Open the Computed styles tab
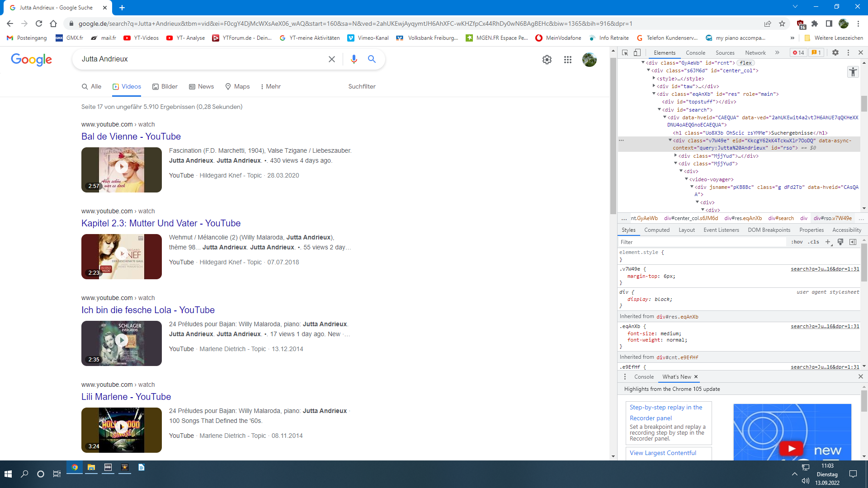The height and width of the screenshot is (488, 868). point(657,230)
